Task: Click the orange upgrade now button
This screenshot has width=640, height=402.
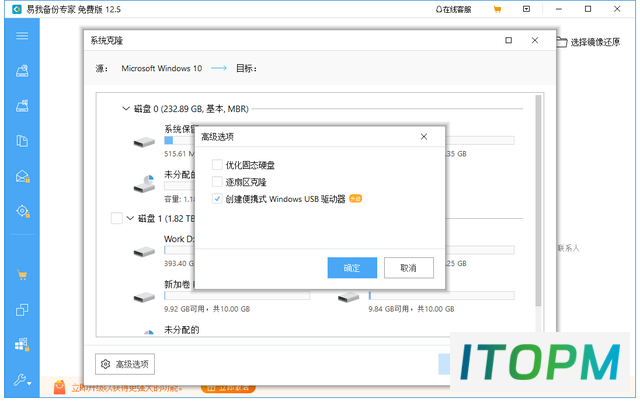Action: 228,388
